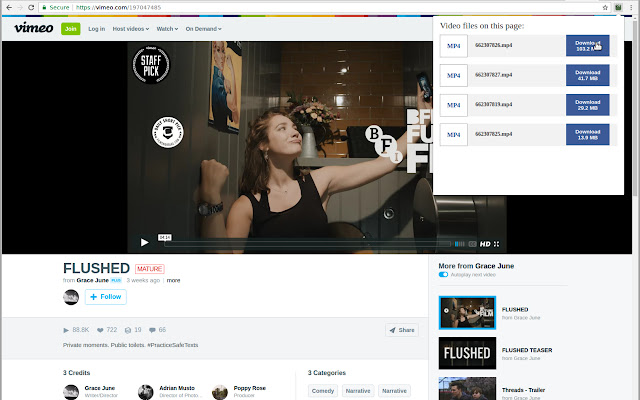This screenshot has width=640, height=400.
Task: Open the FLUSHED TEASER thumbnail
Action: point(467,354)
